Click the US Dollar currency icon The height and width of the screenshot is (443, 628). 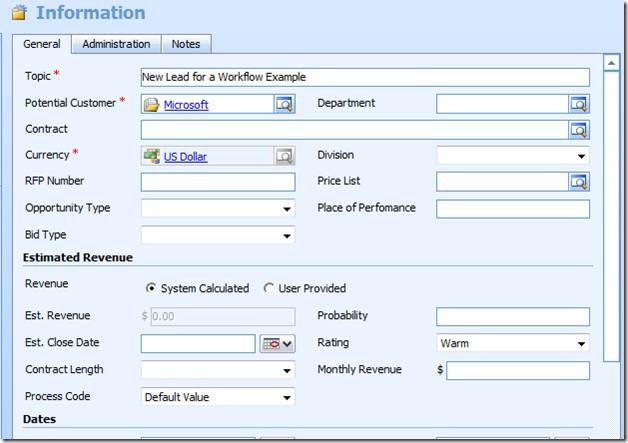[x=152, y=156]
